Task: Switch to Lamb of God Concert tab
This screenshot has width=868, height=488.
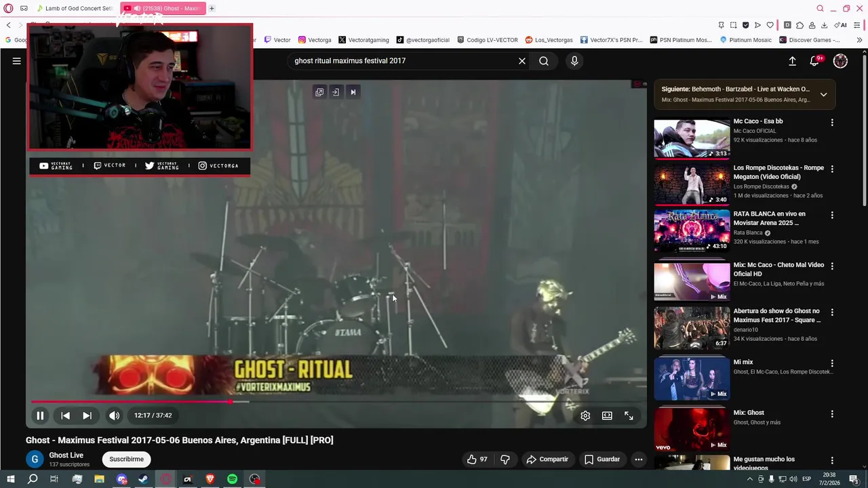Action: point(74,8)
